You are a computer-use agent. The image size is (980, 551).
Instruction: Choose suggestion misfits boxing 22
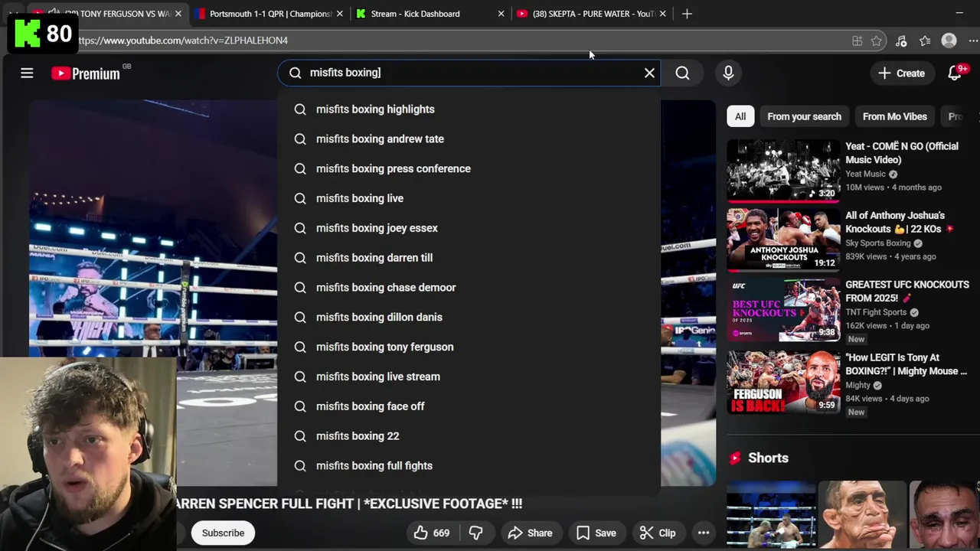[x=469, y=436]
